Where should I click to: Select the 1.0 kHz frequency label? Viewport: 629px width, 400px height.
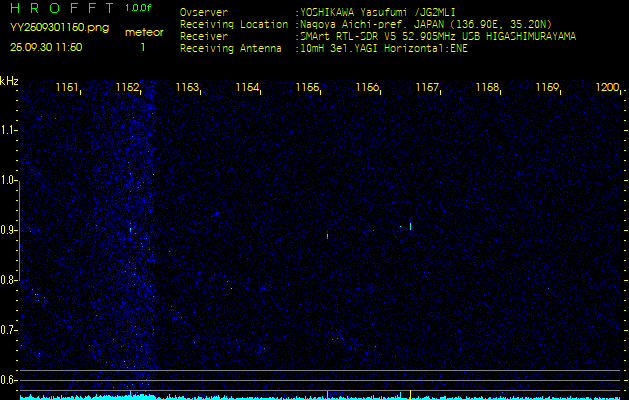8,181
